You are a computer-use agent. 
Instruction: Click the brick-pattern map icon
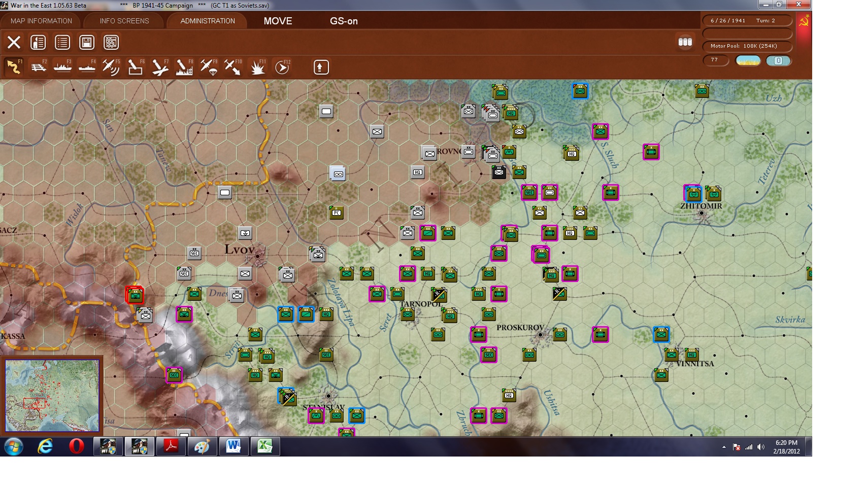[x=111, y=42]
